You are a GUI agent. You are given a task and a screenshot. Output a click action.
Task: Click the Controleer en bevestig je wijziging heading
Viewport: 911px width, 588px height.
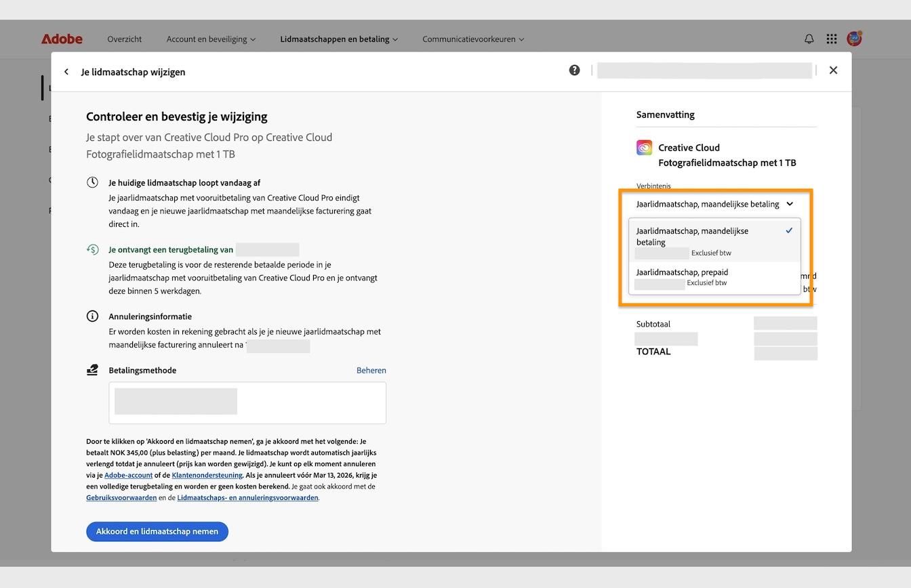pyautogui.click(x=177, y=117)
